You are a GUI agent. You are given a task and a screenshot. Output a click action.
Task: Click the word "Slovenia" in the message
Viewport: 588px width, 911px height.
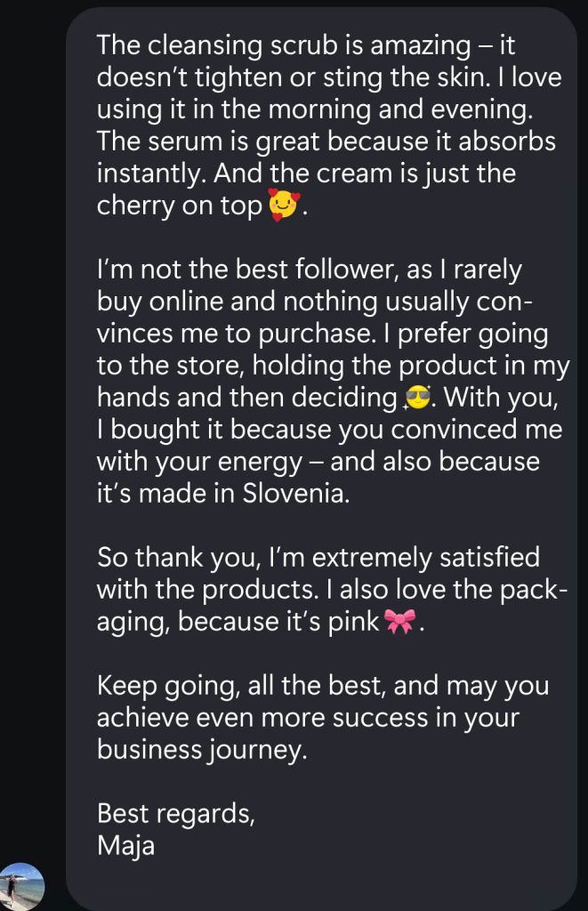point(296,494)
